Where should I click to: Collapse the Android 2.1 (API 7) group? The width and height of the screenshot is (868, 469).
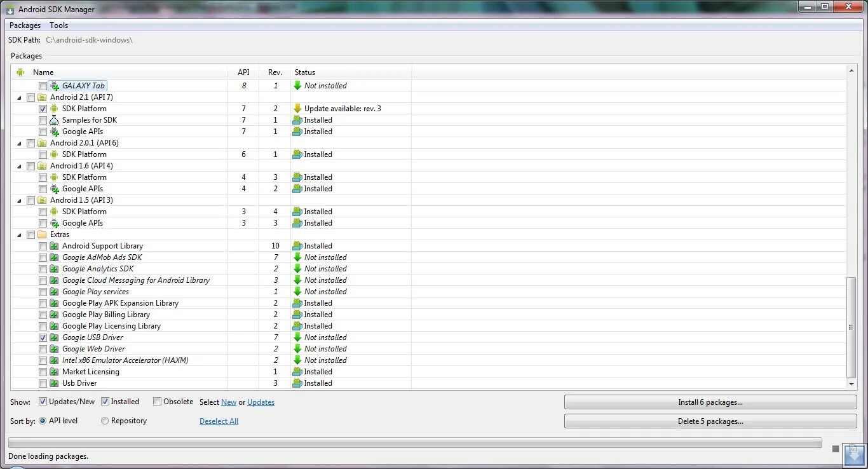point(18,98)
